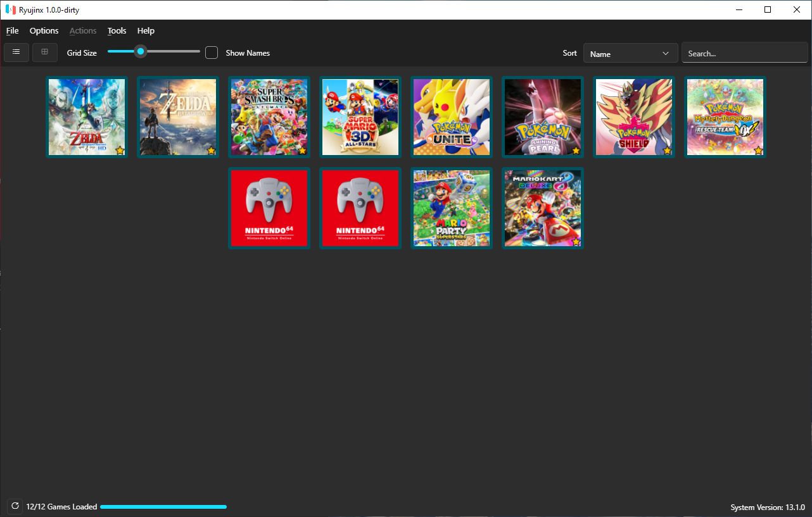The width and height of the screenshot is (812, 517).
Task: Open Super Smash Bros Ultimate
Action: [x=269, y=116]
